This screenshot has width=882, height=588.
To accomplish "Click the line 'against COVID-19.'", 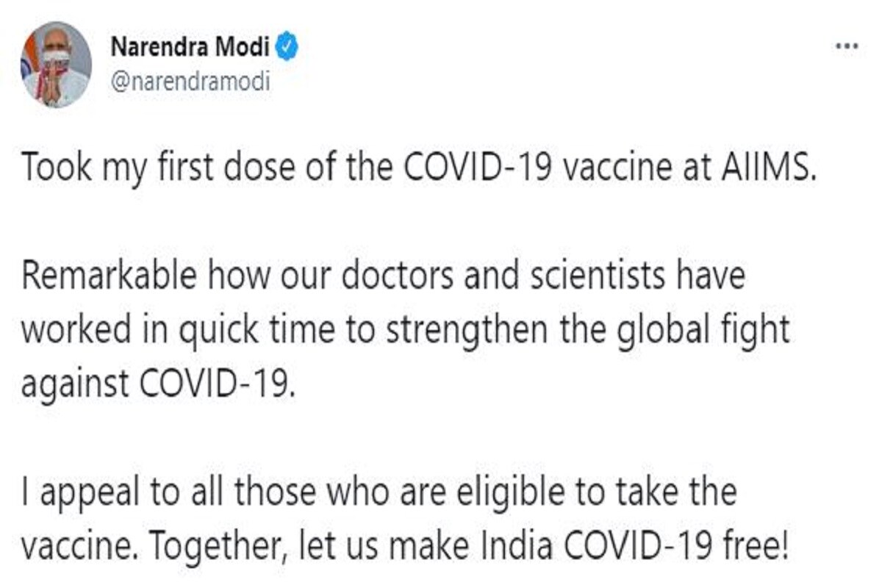I will coord(158,384).
